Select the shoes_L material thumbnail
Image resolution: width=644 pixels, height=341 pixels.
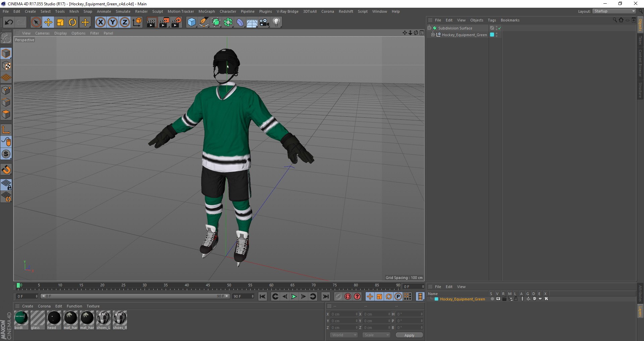point(103,320)
